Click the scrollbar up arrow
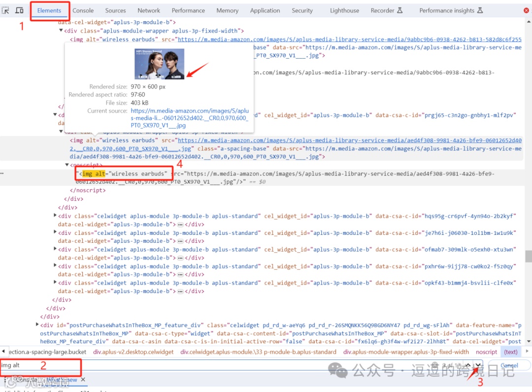This screenshot has height=392, width=532. click(x=529, y=22)
